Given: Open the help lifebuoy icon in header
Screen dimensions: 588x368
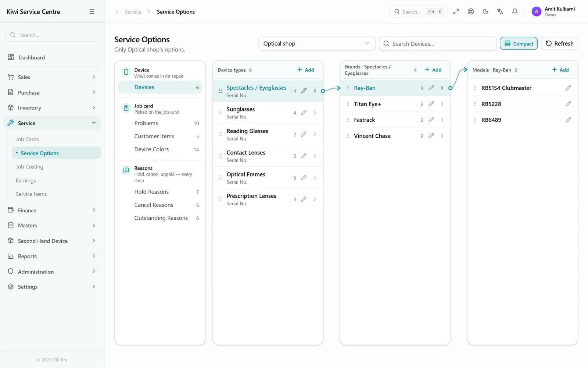Looking at the screenshot, I should 471,11.
